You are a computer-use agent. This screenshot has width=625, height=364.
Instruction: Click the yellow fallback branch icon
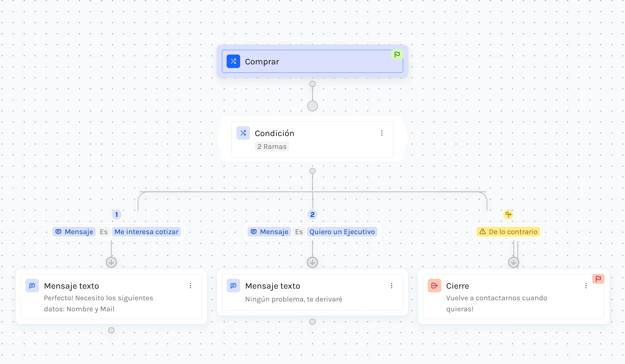[508, 214]
